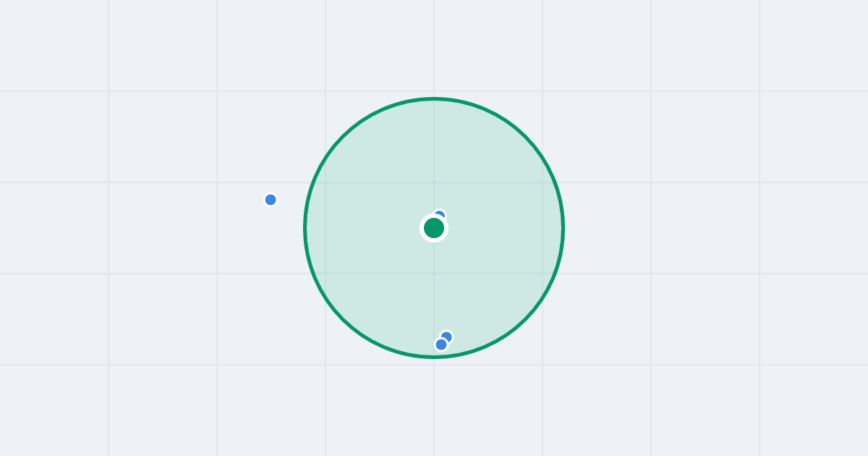Viewport: 868px width, 456px height.
Task: Click the topmost point of the green circle border
Action: [434, 98]
